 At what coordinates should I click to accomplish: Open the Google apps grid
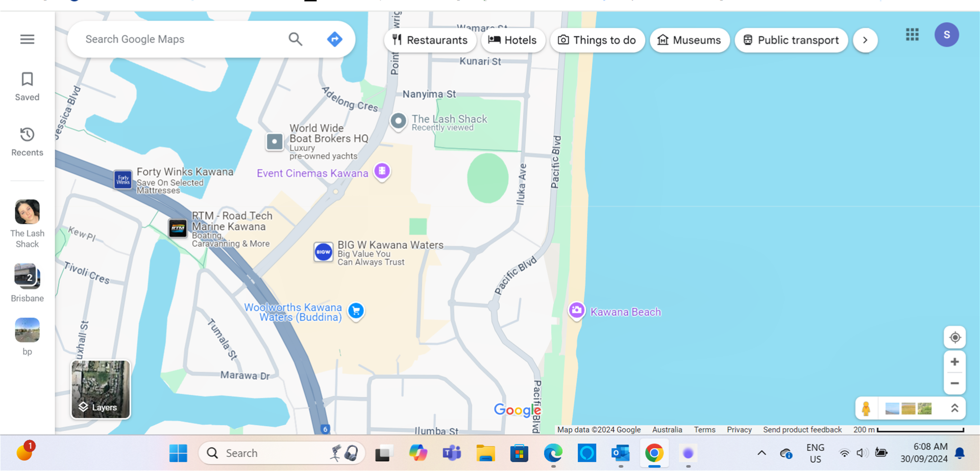coord(912,35)
